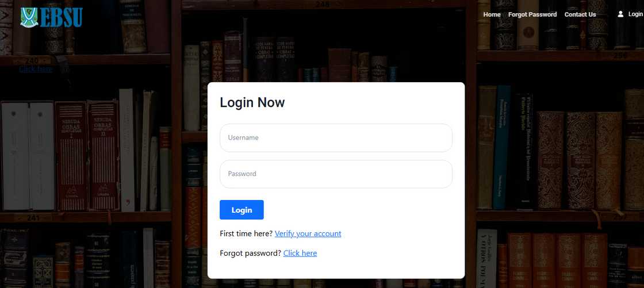Click the faint "Click here" link under logo

[x=36, y=69]
